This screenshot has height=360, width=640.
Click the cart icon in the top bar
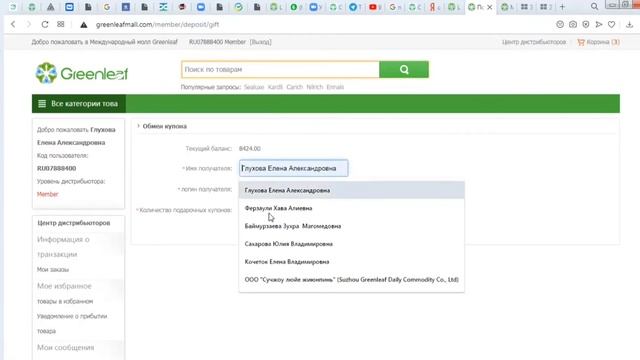coord(581,42)
